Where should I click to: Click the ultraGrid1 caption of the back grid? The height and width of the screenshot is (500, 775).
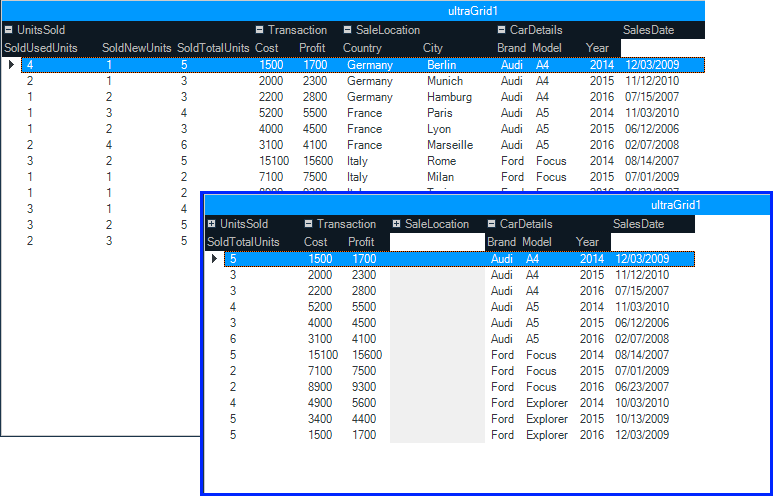[x=473, y=11]
